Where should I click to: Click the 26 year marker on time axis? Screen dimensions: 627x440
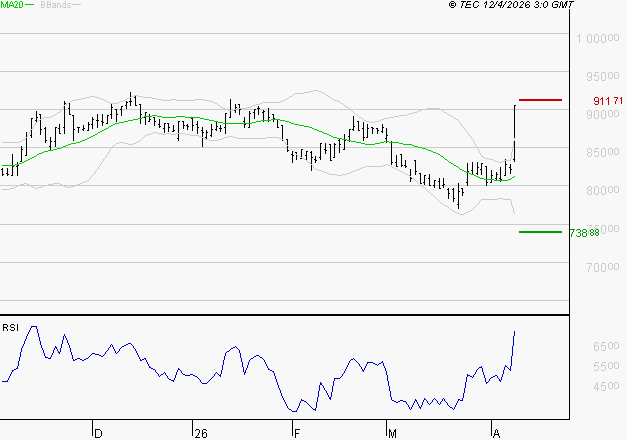click(x=201, y=434)
